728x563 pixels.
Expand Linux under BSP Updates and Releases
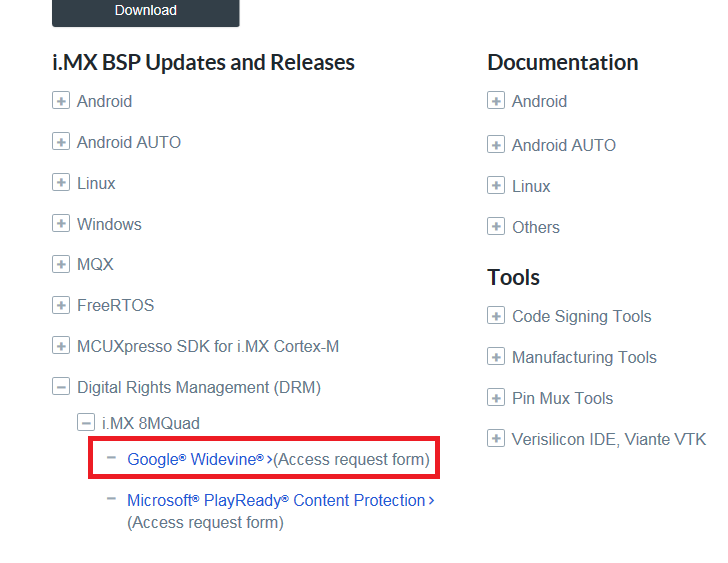(x=61, y=183)
